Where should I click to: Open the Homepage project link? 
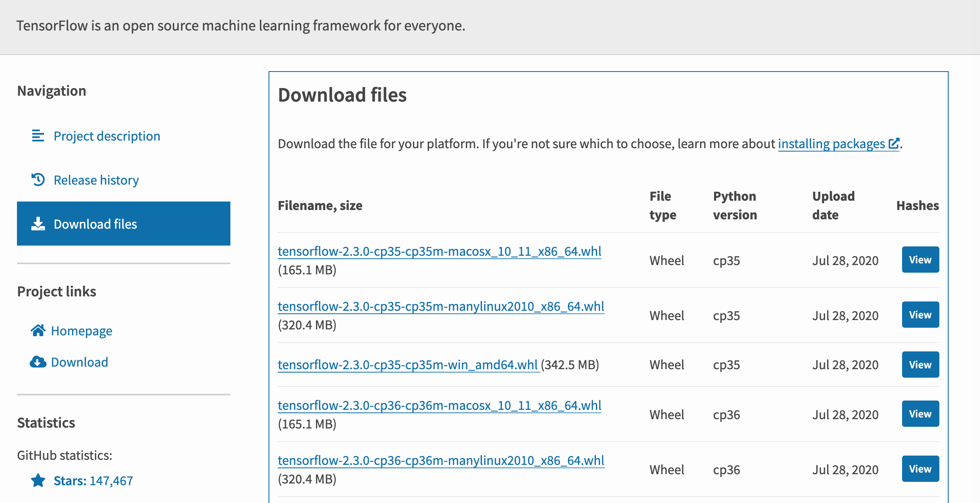[x=71, y=331]
